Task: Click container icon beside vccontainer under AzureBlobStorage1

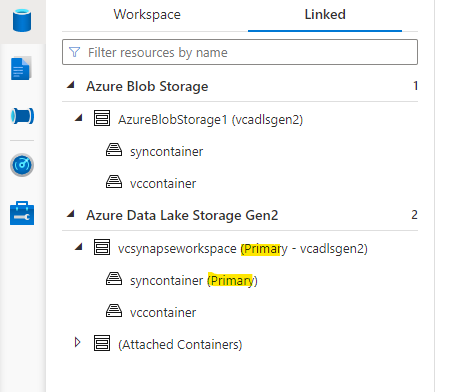Action: (x=114, y=182)
